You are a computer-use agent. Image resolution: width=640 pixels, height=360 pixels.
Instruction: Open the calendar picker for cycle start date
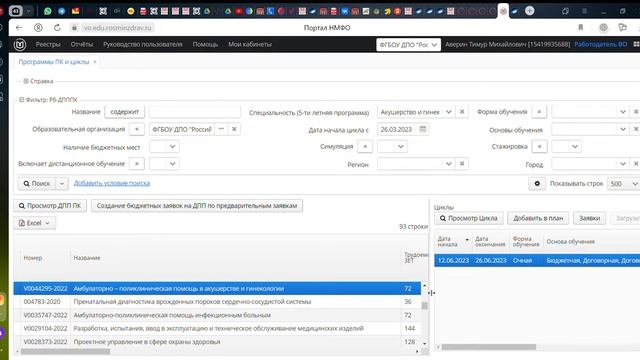click(x=423, y=129)
